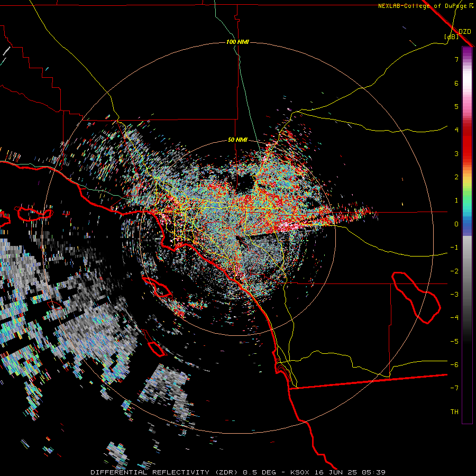Click the color scale value 2
The width and height of the screenshot is (476, 476).
tap(456, 177)
